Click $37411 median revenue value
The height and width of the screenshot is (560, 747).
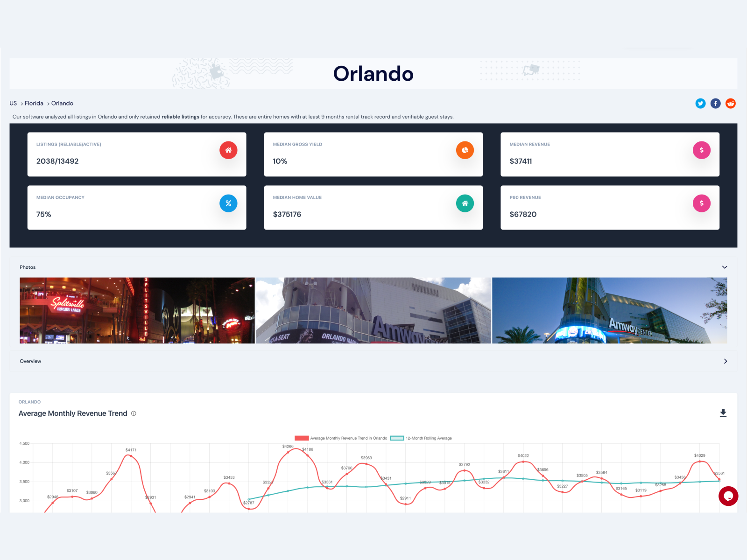click(521, 161)
